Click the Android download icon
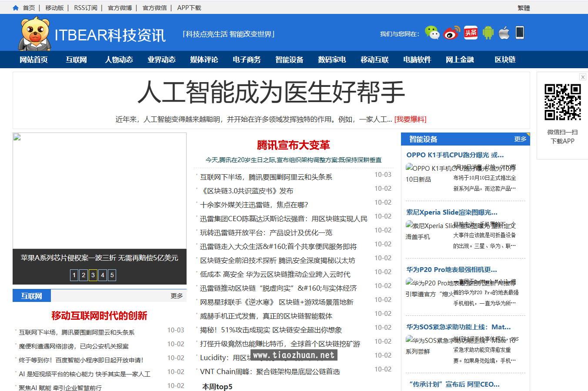The width and height of the screenshot is (588, 391). pyautogui.click(x=488, y=33)
